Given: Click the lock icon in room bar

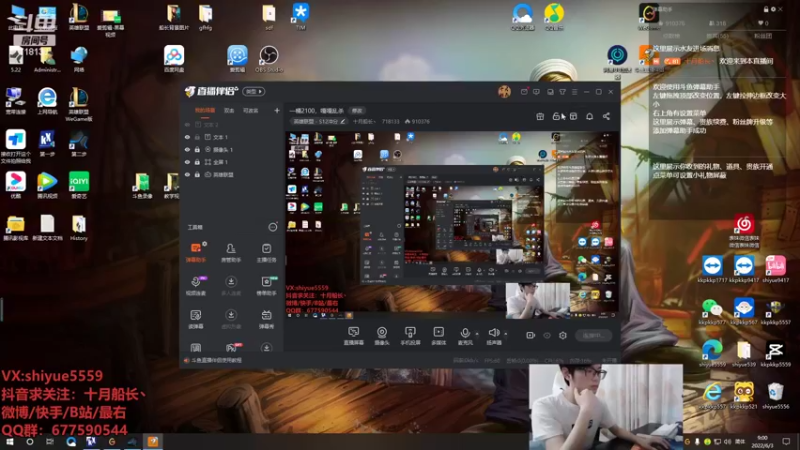Looking at the screenshot, I should coord(556,116).
